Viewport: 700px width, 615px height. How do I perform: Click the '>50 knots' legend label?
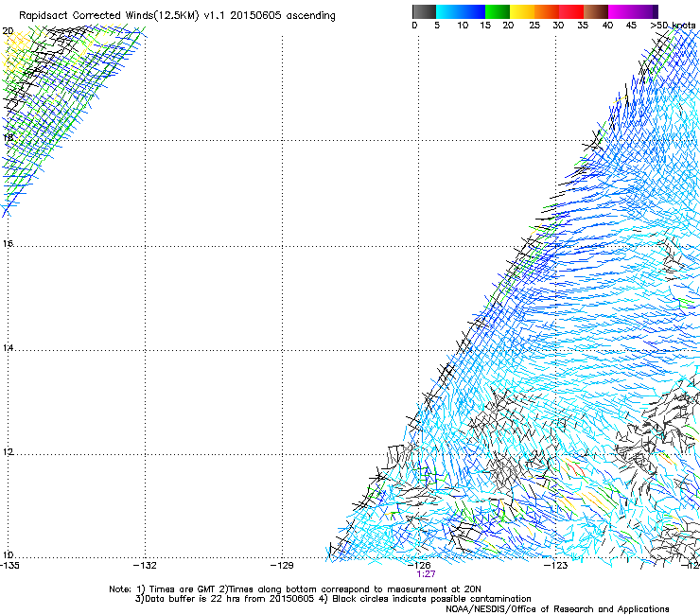click(x=673, y=26)
